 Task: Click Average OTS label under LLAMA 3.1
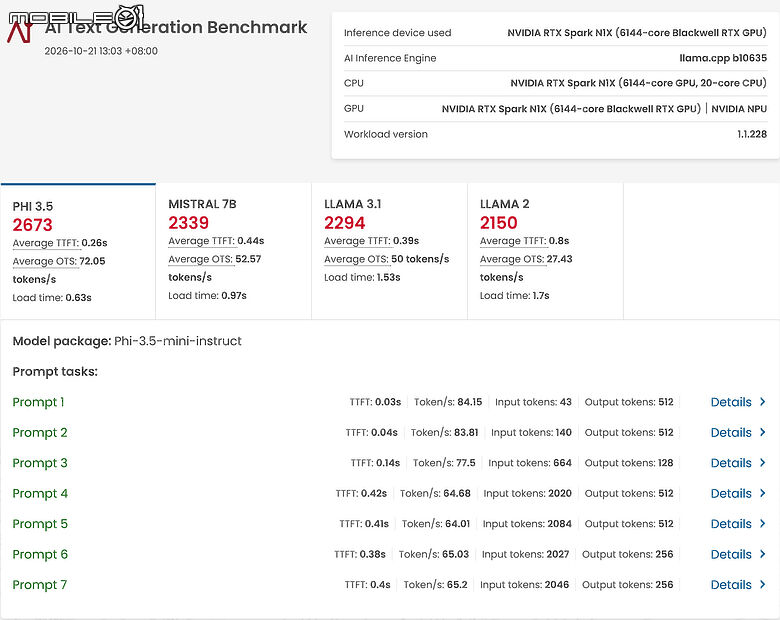tap(357, 259)
